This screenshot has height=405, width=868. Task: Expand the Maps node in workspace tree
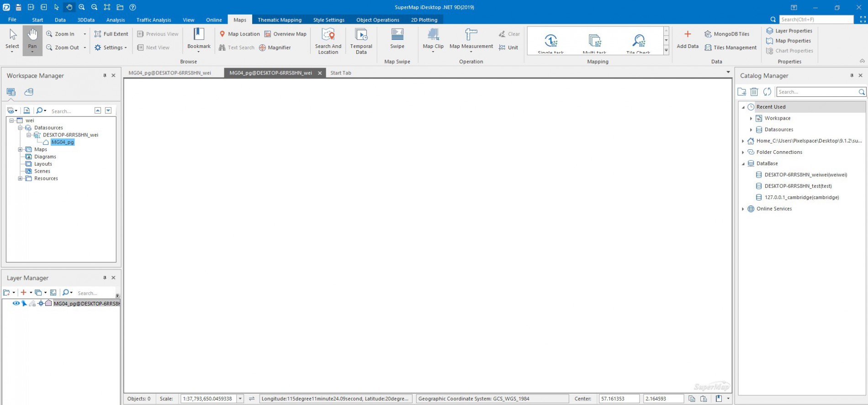click(20, 149)
